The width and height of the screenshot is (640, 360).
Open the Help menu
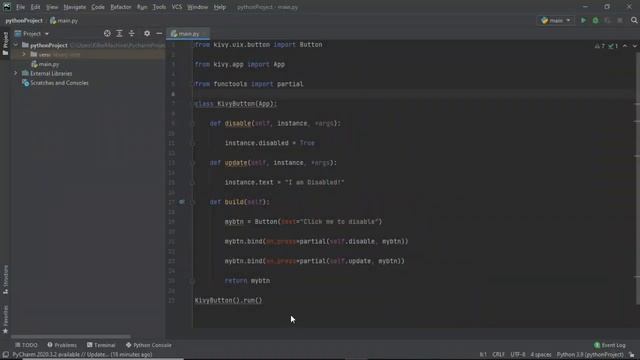tap(220, 7)
